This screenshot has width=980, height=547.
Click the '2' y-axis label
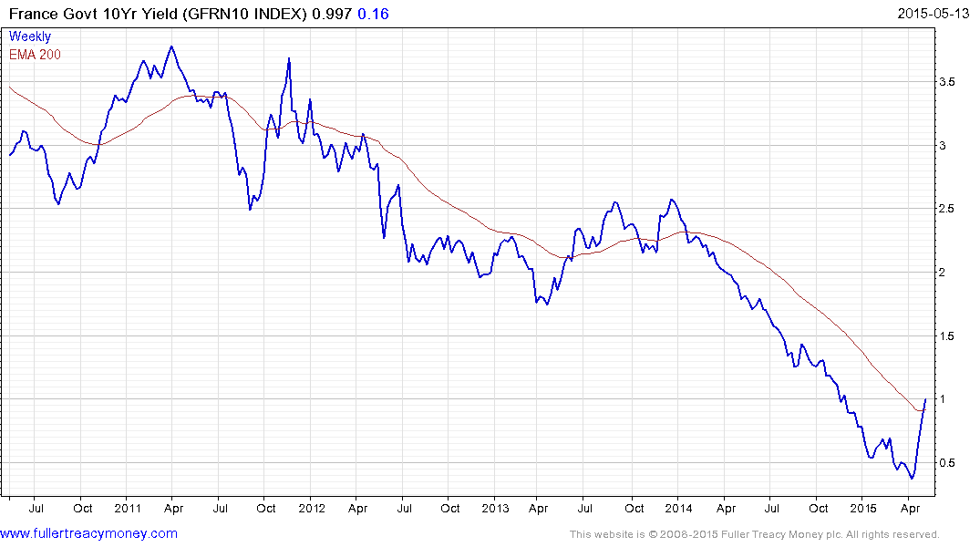tap(943, 273)
